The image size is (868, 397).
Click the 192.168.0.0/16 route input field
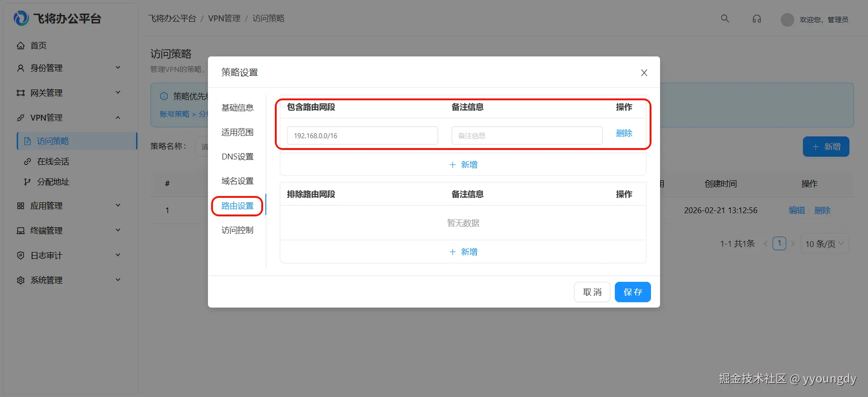(363, 135)
